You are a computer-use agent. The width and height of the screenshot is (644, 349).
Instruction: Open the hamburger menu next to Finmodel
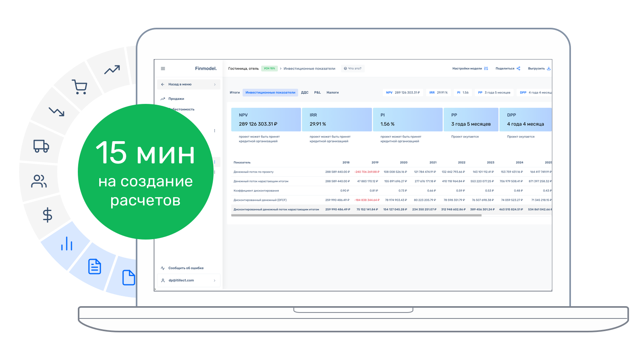tap(163, 69)
